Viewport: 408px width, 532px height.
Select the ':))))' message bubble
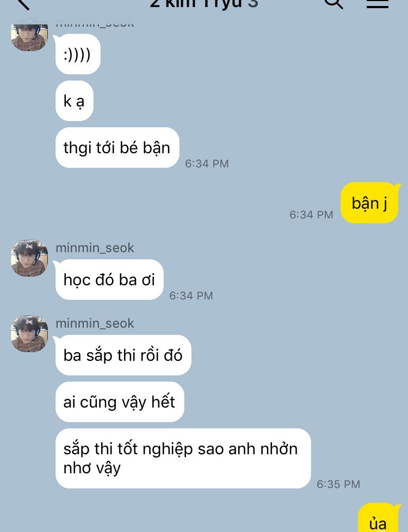point(78,54)
